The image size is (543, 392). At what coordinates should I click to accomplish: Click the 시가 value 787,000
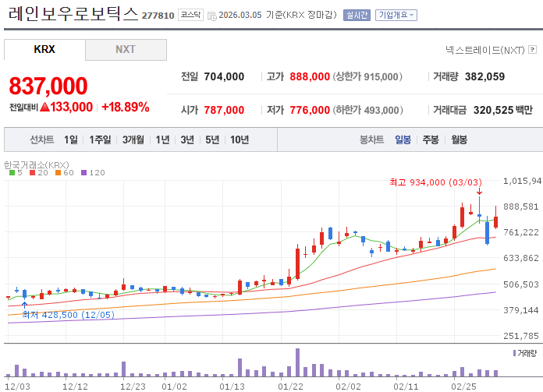224,110
